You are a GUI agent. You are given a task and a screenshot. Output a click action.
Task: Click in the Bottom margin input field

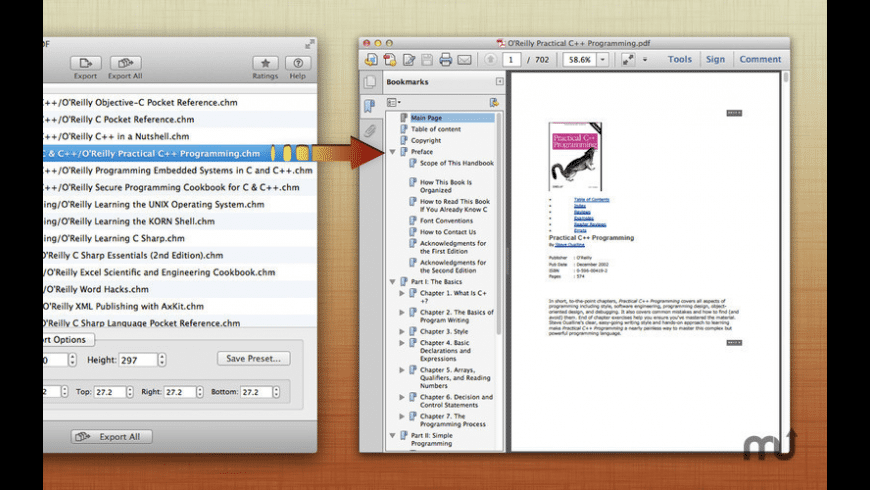point(256,392)
